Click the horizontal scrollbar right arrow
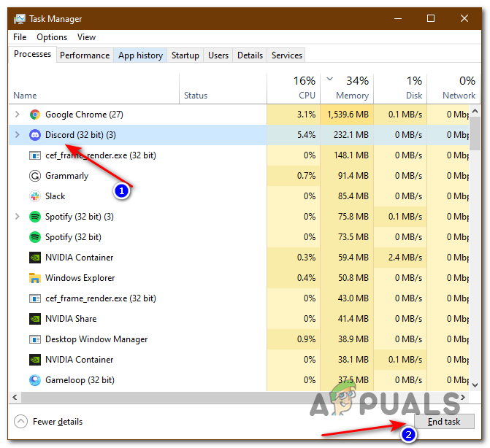Screen dimensions: 490x448 [x=463, y=398]
